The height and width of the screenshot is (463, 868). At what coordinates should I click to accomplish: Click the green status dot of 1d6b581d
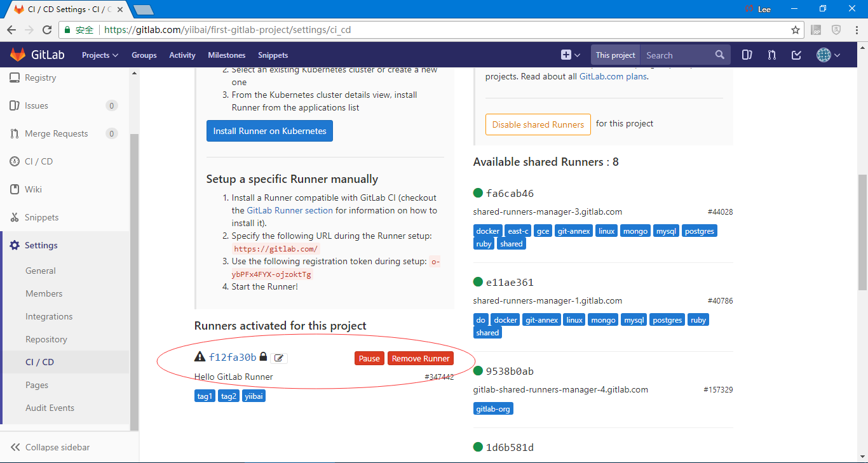pos(478,447)
